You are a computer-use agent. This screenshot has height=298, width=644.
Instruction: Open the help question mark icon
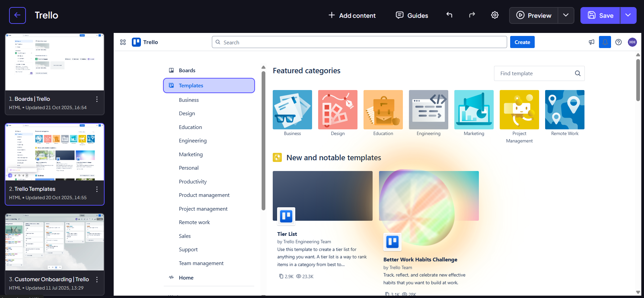(x=618, y=42)
